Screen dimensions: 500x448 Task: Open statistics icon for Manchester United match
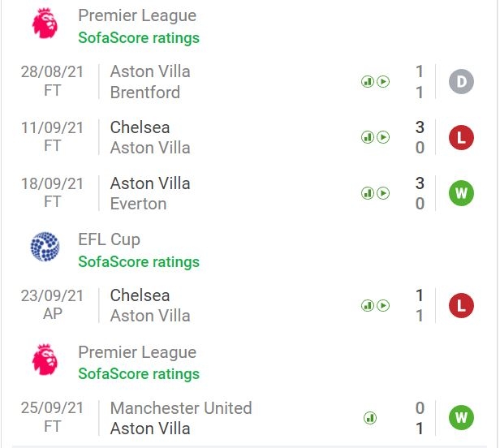pyautogui.click(x=370, y=418)
